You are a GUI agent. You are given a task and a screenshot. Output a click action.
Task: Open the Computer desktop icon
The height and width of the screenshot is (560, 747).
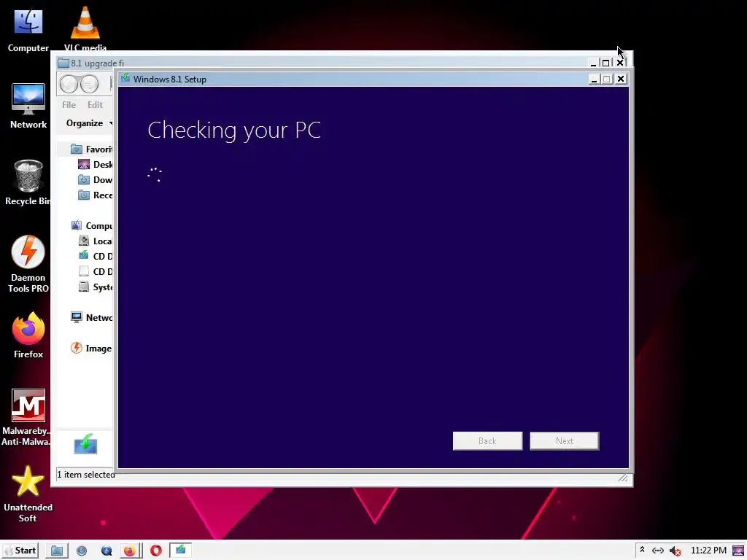(x=28, y=29)
